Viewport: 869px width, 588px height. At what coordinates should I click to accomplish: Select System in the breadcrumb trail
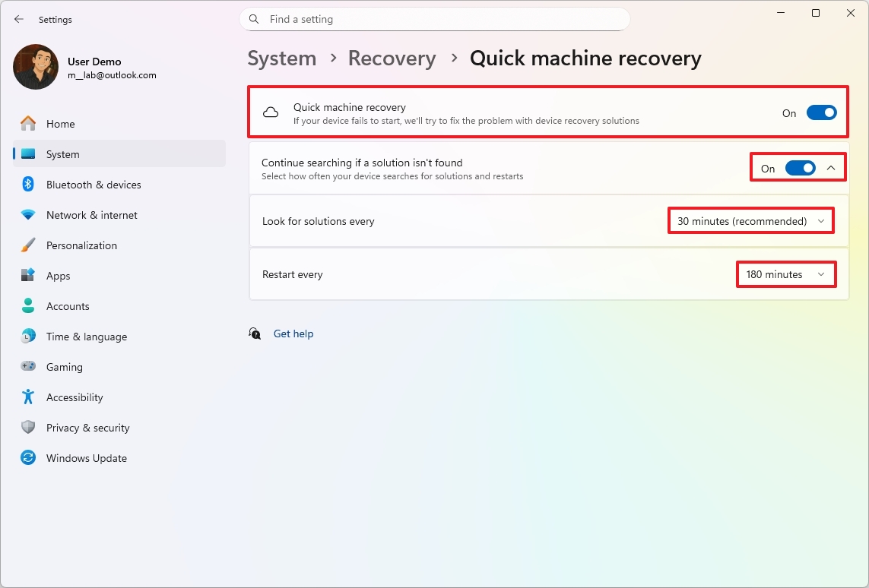click(281, 58)
